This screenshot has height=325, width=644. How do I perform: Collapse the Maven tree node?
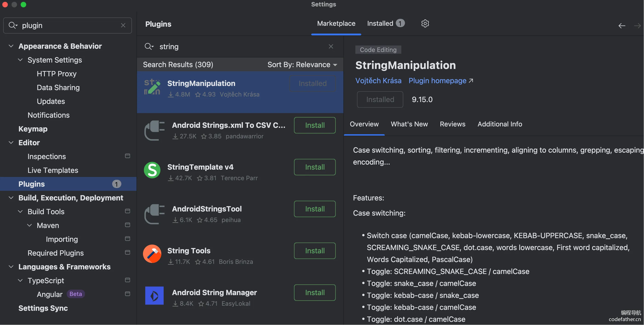(29, 225)
